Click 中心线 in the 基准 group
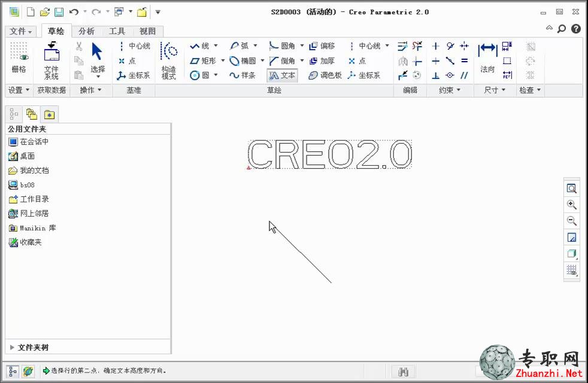 (134, 45)
